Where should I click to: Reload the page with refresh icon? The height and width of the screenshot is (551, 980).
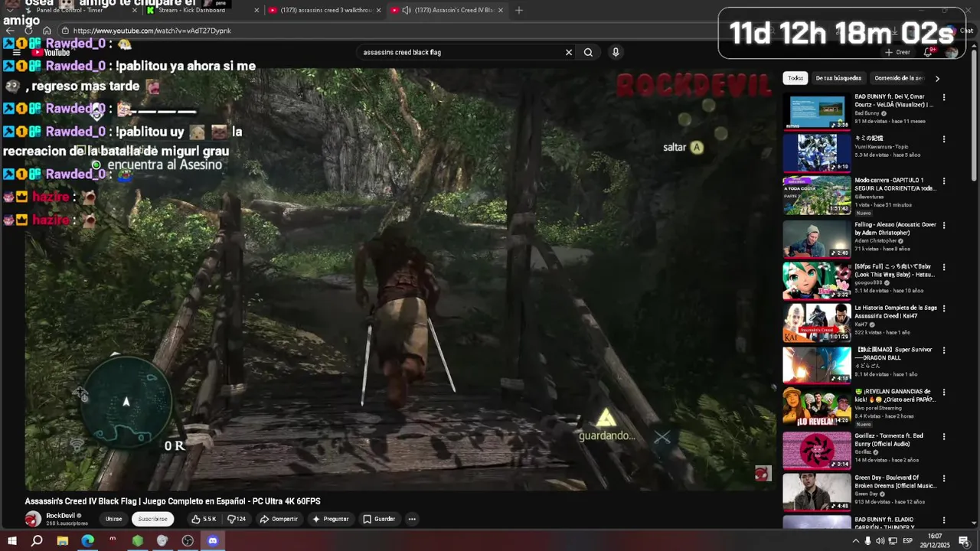(28, 31)
